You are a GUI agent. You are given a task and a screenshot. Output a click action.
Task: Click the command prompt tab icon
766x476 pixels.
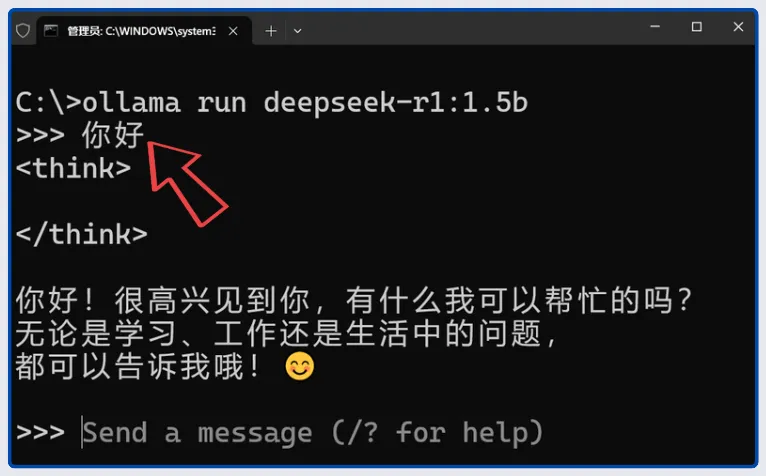point(51,31)
